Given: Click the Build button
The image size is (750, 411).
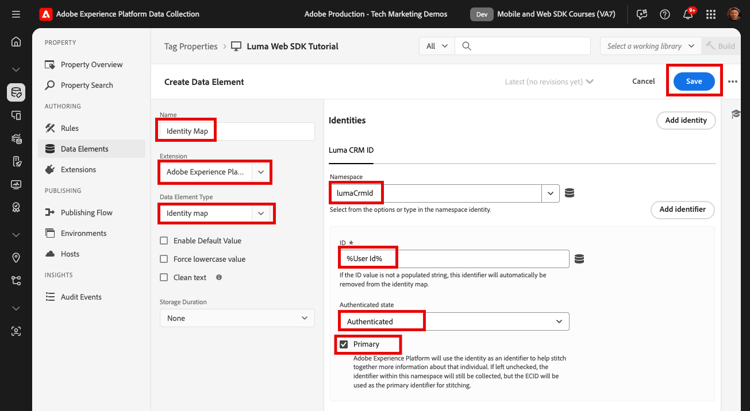Looking at the screenshot, I should tap(721, 46).
